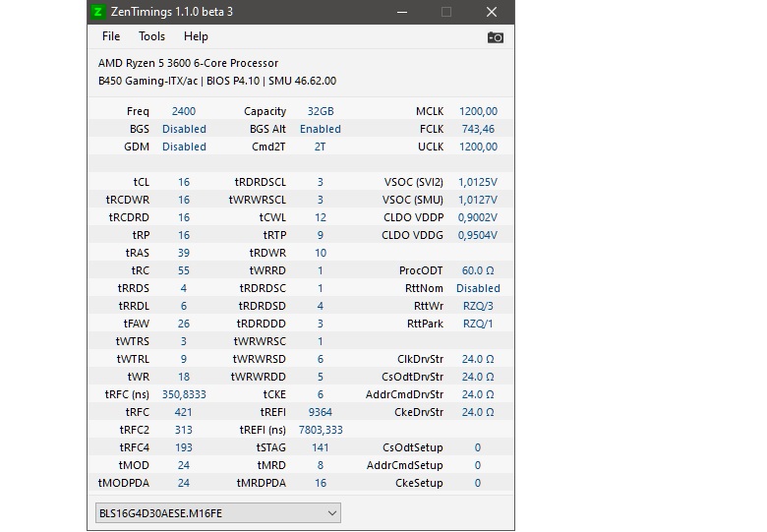
Task: Click the Cmd2T value 2T
Action: 320,147
